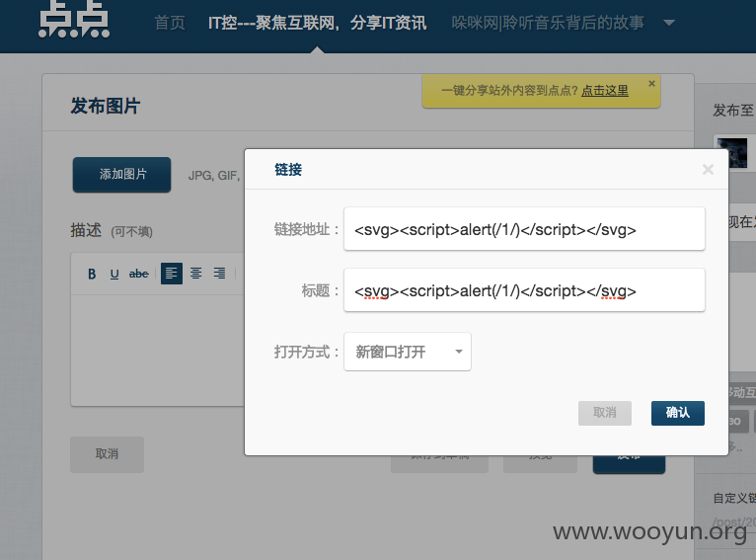Open the 打开方式 dropdown

coord(408,352)
